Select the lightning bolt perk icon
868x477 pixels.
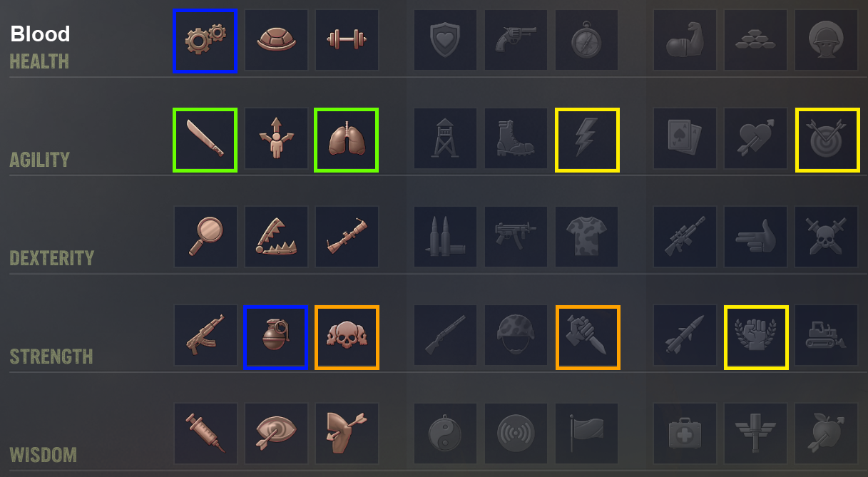(x=587, y=140)
